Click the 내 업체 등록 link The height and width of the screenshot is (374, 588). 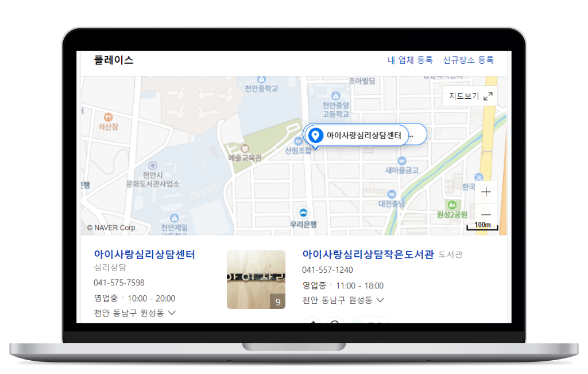tap(410, 60)
